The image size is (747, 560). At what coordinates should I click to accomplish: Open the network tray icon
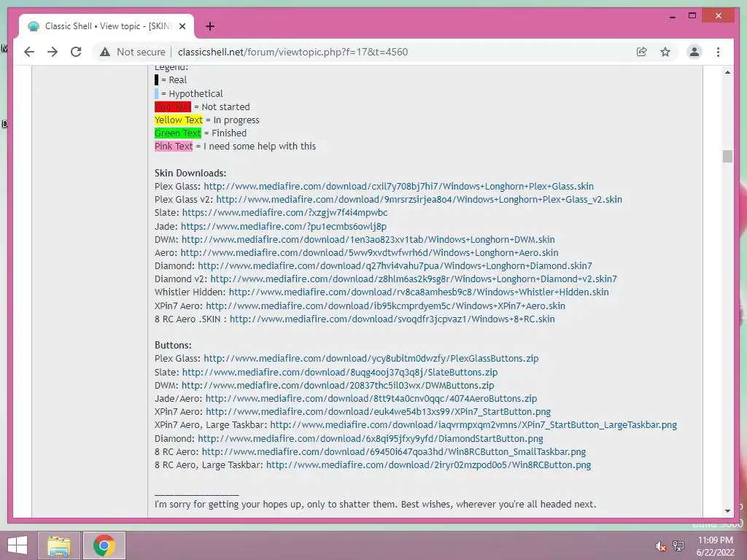point(678,546)
